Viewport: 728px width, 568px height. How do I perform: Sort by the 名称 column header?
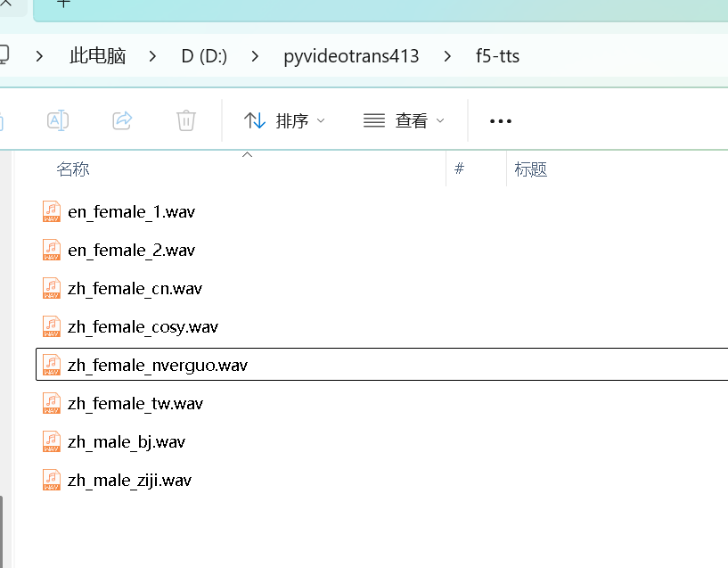click(73, 169)
